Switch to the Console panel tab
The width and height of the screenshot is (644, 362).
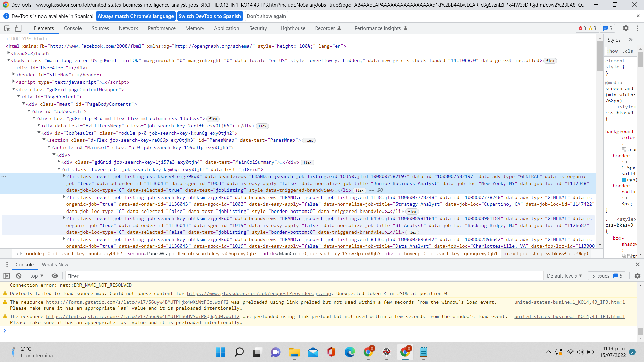(73, 28)
